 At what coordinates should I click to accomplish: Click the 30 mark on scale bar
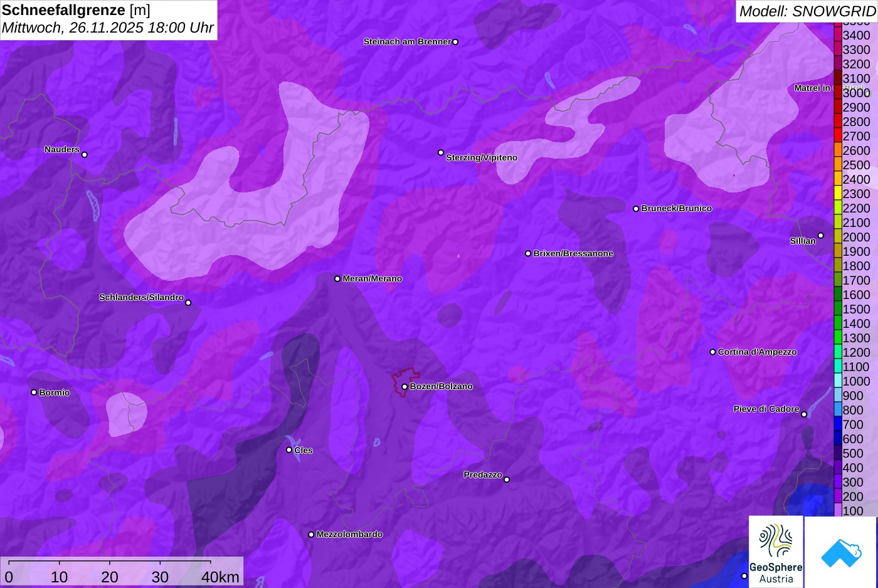point(160,577)
